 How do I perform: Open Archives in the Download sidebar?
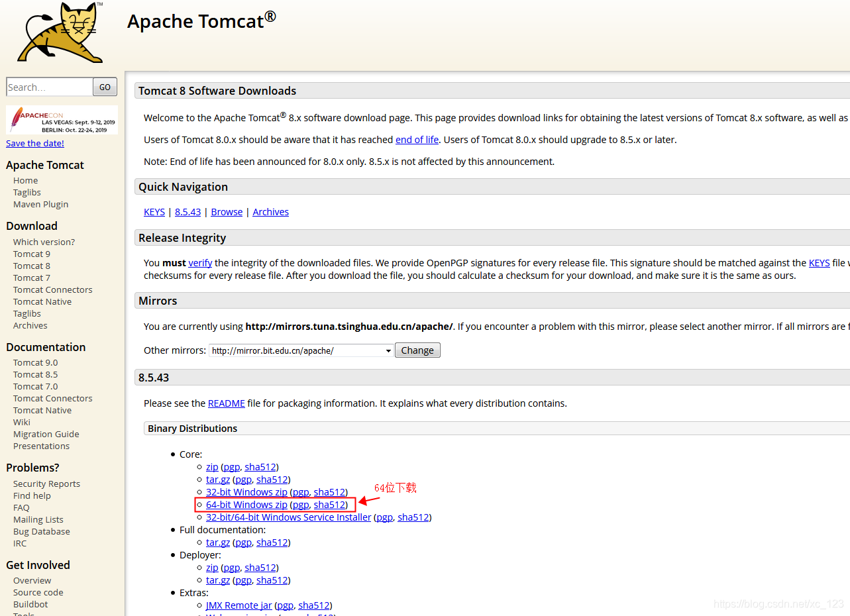(x=30, y=326)
